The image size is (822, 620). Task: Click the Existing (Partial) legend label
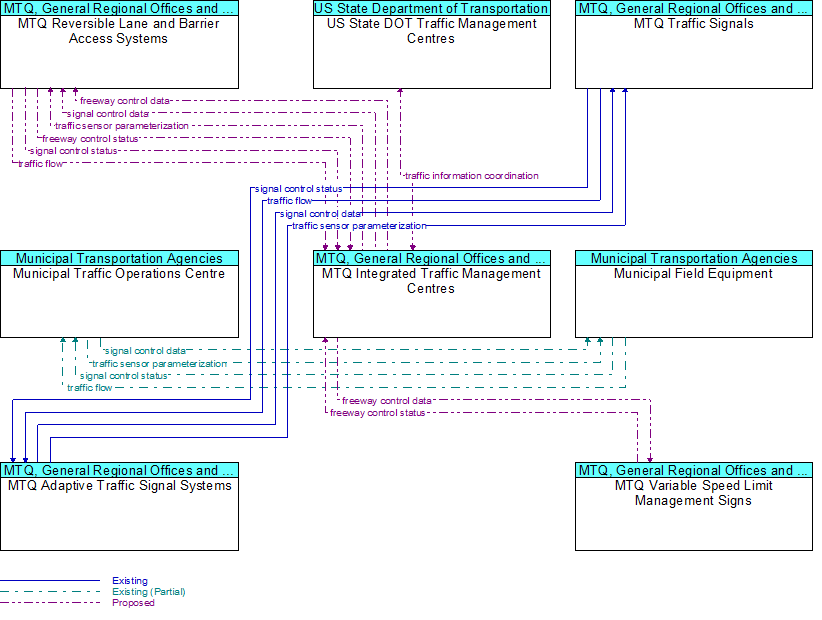[x=149, y=592]
